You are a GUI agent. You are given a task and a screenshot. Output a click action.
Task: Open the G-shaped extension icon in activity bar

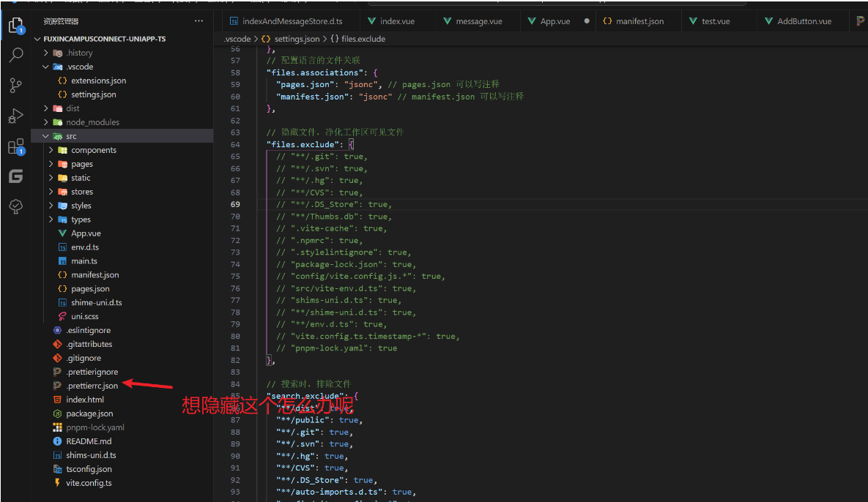16,176
